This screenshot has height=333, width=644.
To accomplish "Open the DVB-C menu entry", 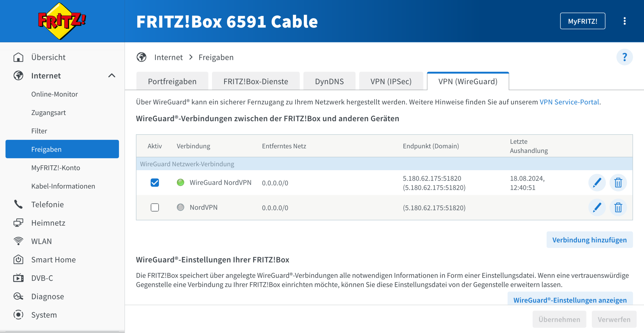I will [42, 278].
